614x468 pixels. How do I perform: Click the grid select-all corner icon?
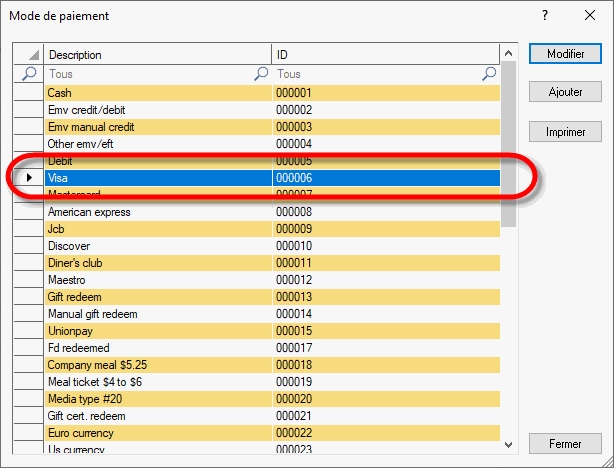click(x=29, y=55)
